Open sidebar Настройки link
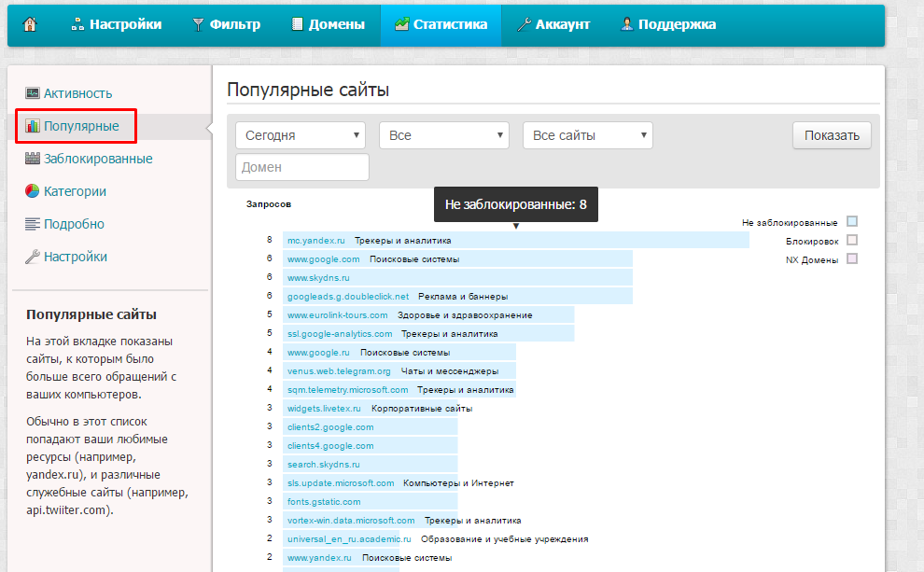This screenshot has width=924, height=572. pyautogui.click(x=76, y=257)
